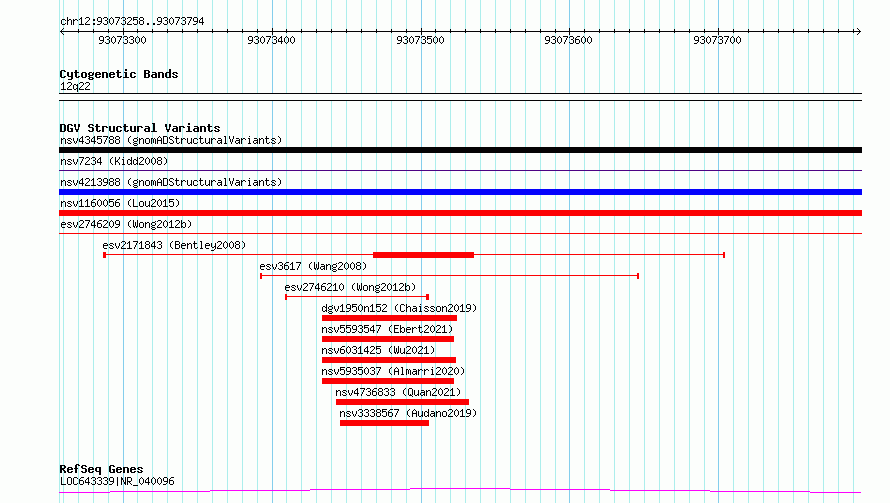The height and width of the screenshot is (503, 890).
Task: Click the red nsv3338567 variant bar
Action: (384, 423)
